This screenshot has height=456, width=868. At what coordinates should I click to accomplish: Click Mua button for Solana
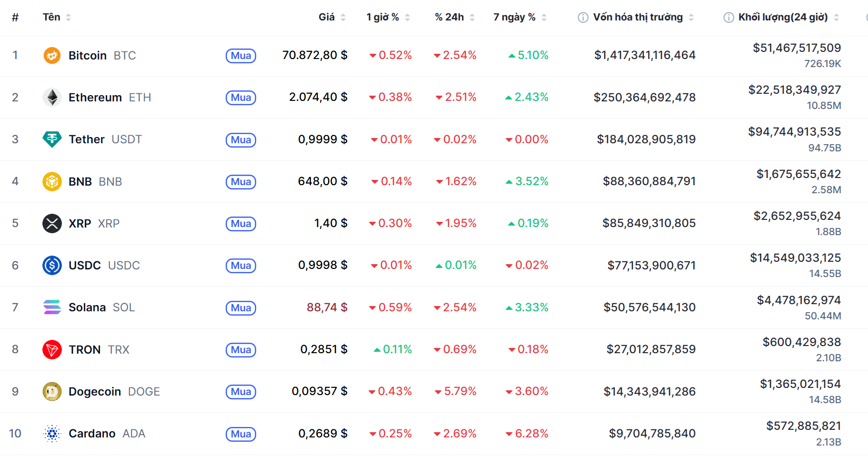click(241, 308)
